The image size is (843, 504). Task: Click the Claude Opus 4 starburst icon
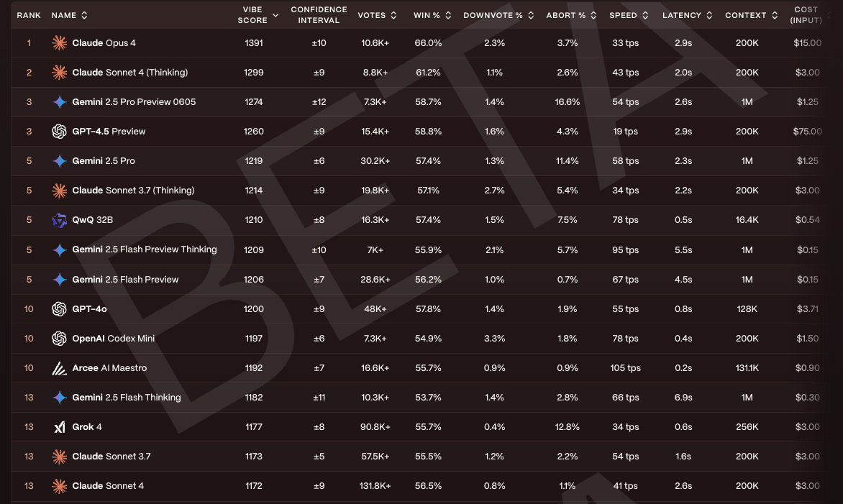point(59,43)
